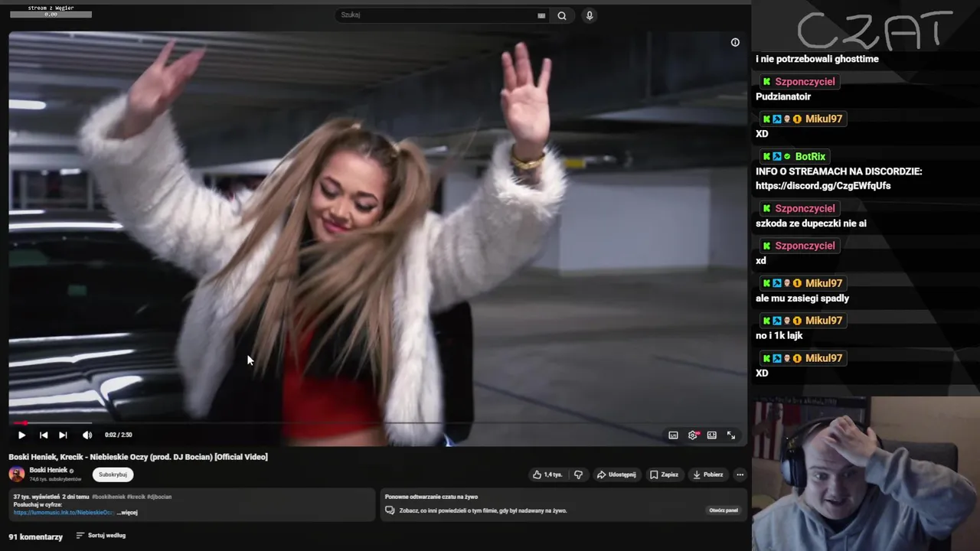Open the Boski Heniek channel name
The height and width of the screenshot is (551, 980).
pyautogui.click(x=48, y=471)
